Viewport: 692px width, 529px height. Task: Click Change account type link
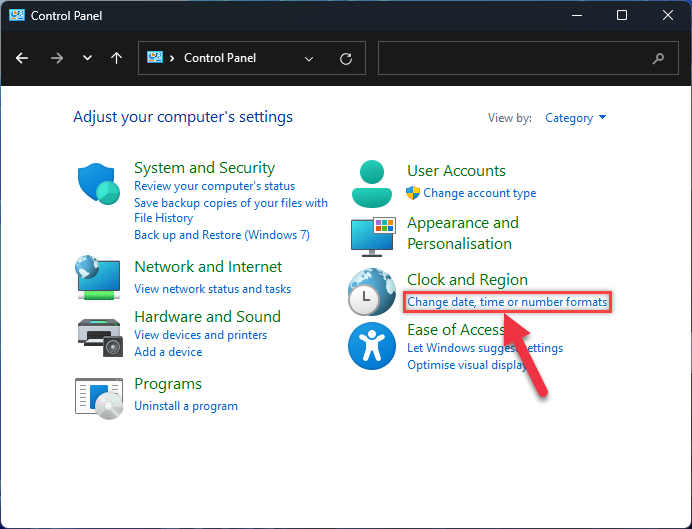(x=480, y=193)
